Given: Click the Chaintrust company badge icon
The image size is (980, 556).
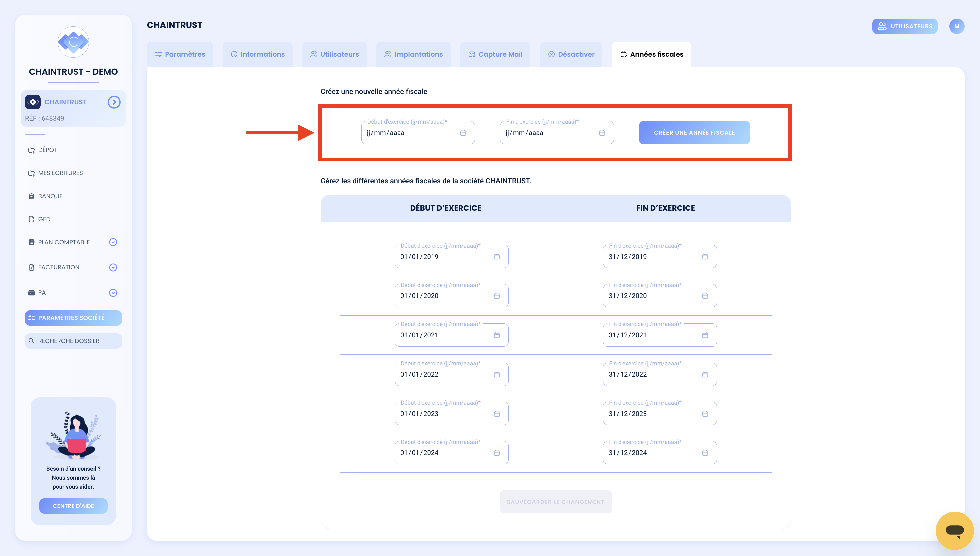Looking at the screenshot, I should pyautogui.click(x=33, y=102).
